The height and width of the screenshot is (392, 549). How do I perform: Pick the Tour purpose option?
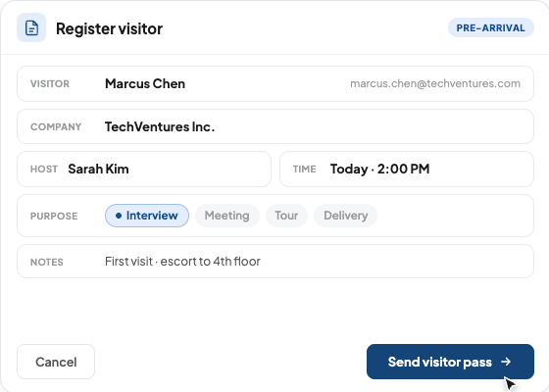pos(286,216)
